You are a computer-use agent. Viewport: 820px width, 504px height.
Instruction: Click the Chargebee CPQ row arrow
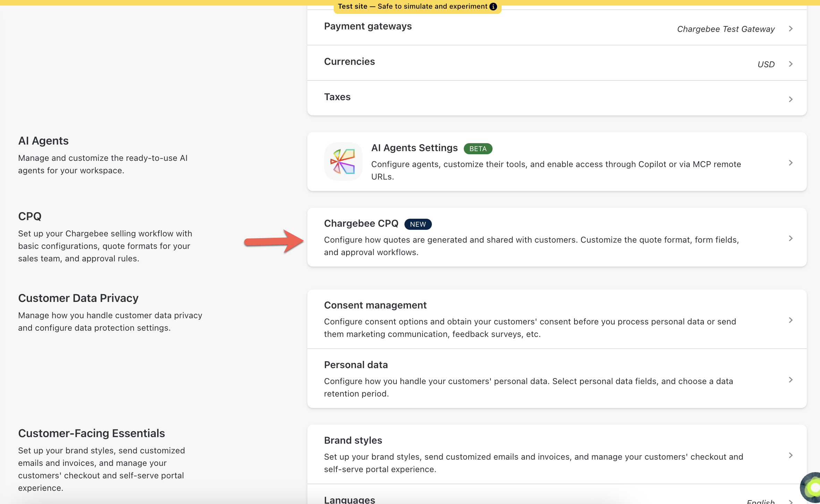click(x=791, y=238)
